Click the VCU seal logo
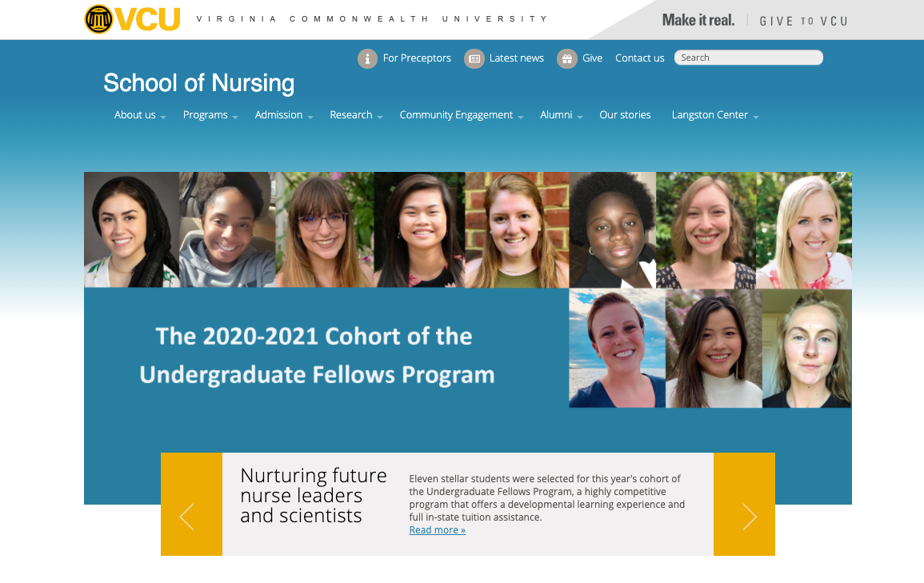The height and width of the screenshot is (583, 924). pyautogui.click(x=98, y=19)
